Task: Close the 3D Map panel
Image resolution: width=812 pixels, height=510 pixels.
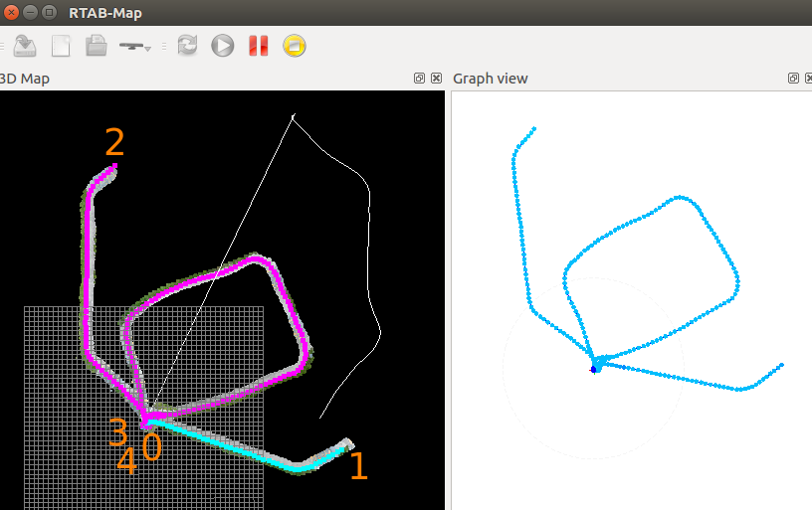Action: [436, 79]
